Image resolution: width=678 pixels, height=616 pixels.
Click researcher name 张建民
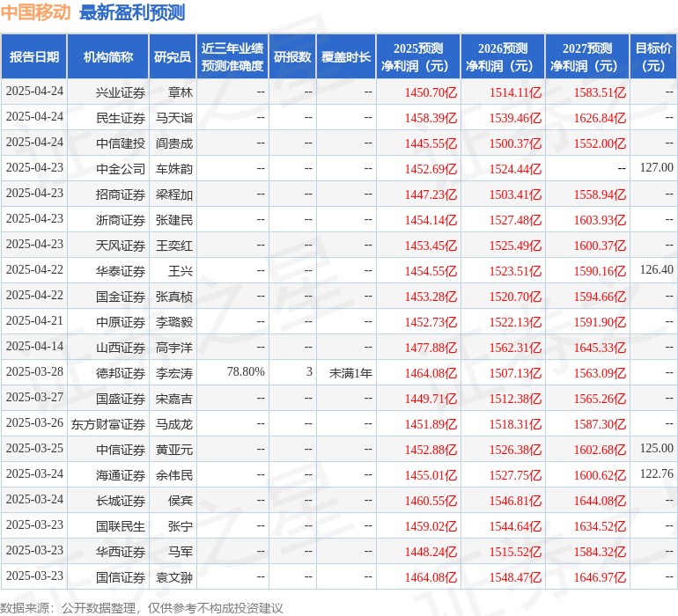point(174,220)
